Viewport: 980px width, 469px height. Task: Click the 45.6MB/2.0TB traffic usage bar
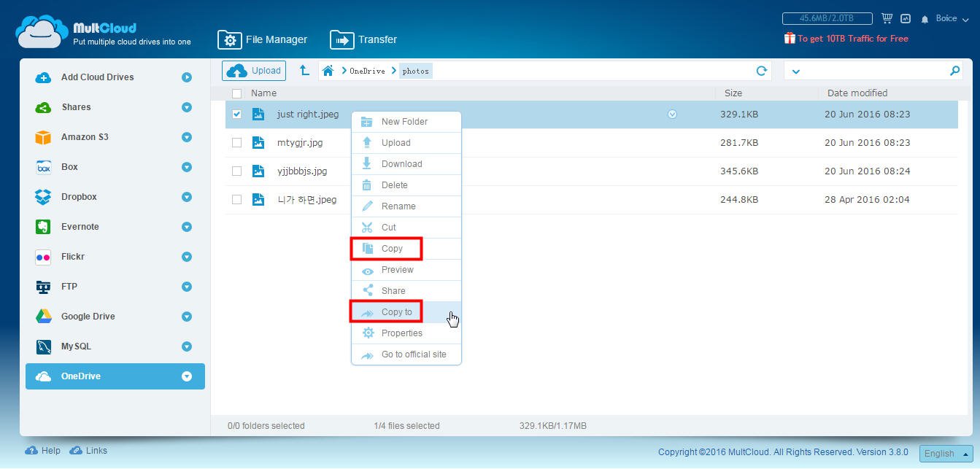pos(827,18)
